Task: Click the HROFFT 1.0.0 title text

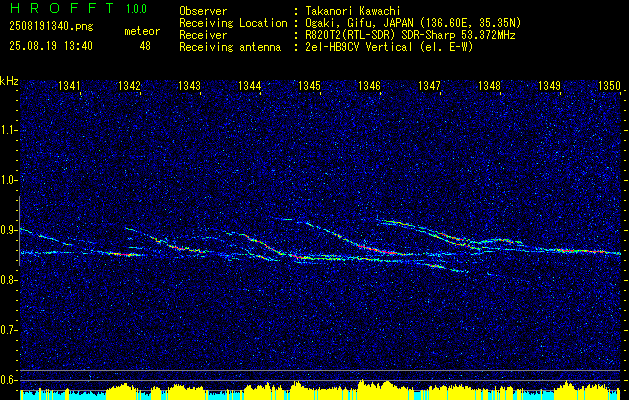Action: [78, 8]
